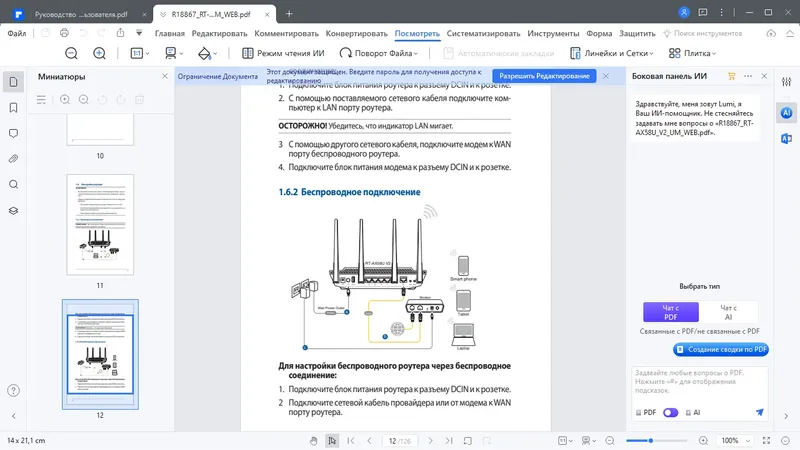Screen dimensions: 800x450
Task: Open AI panel more options ellipsis
Action: click(748, 76)
